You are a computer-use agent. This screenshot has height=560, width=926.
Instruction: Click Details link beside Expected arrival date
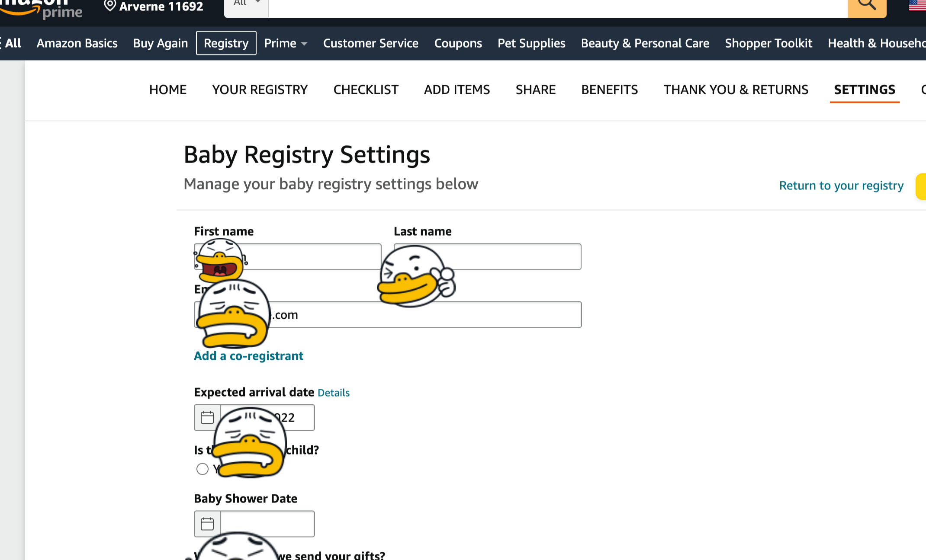point(334,393)
